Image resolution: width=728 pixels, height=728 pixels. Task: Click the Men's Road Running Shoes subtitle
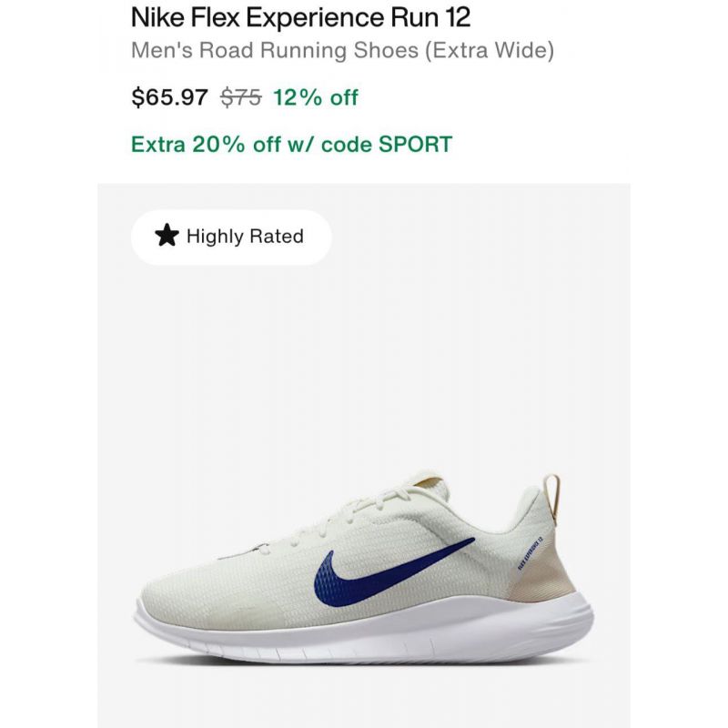[275, 50]
